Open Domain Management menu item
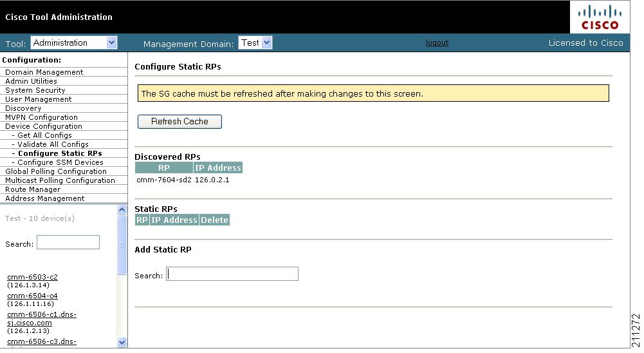644x353 pixels. [x=44, y=72]
